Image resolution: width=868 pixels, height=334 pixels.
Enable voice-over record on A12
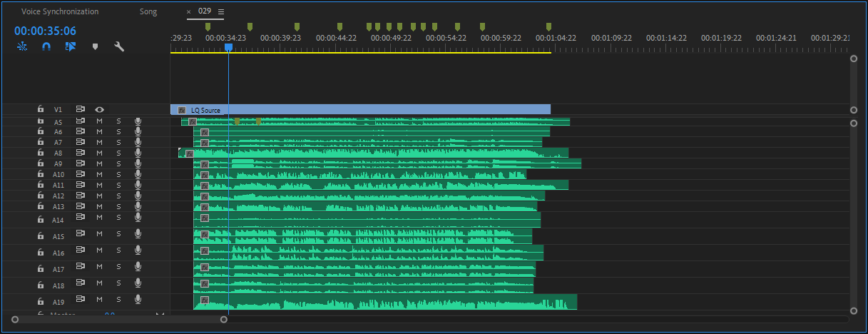[x=138, y=196]
